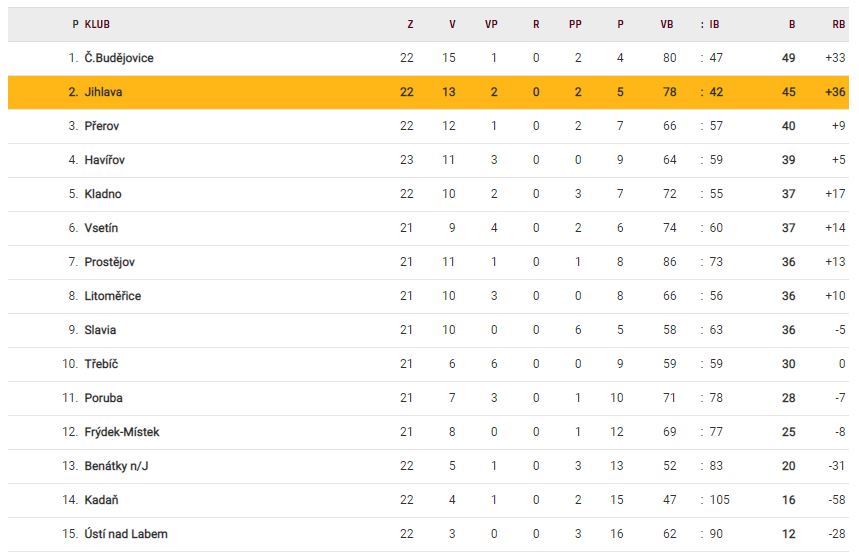Select Frýdek-Místek in the standings
The image size is (859, 560).
[121, 432]
